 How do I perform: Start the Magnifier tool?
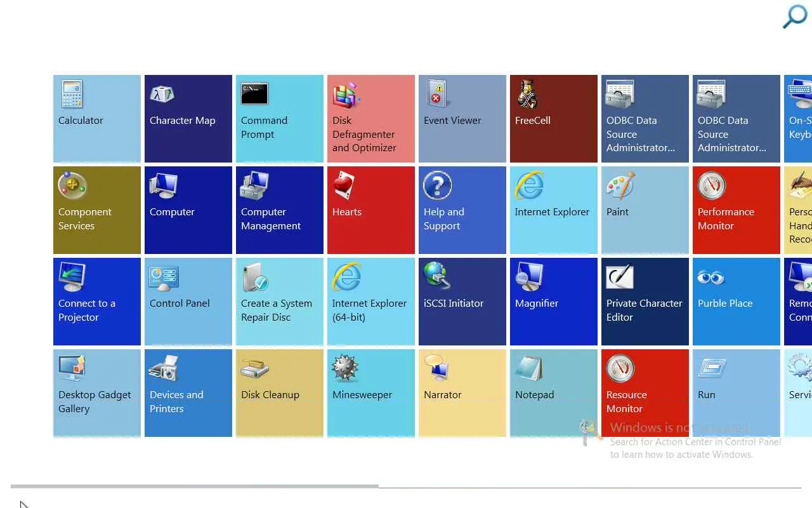[x=554, y=302]
